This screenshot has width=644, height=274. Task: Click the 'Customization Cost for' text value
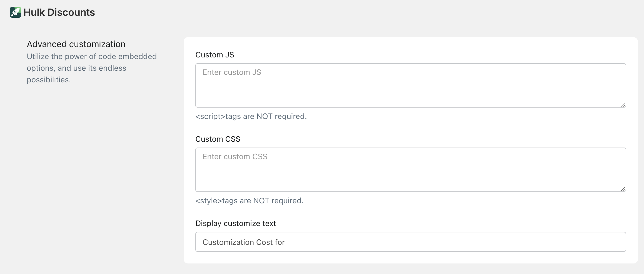(243, 242)
